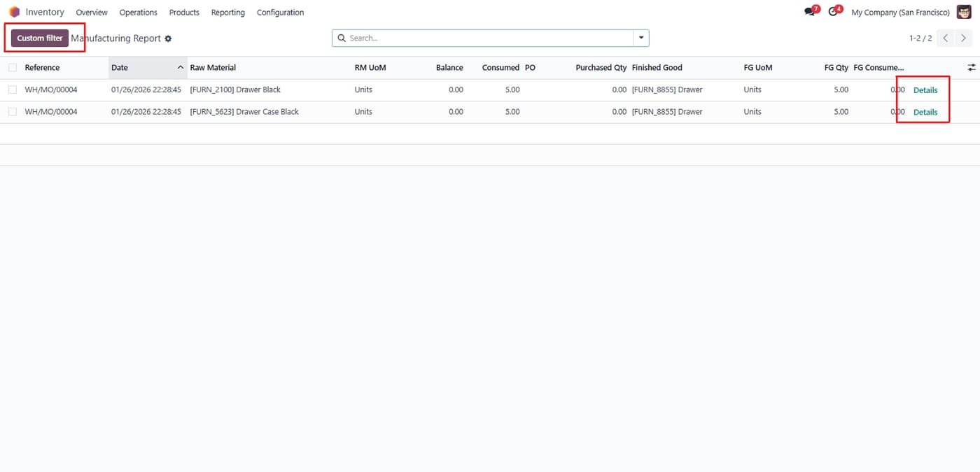Open the Inventory app home icon
The image size is (980, 472).
click(x=14, y=12)
